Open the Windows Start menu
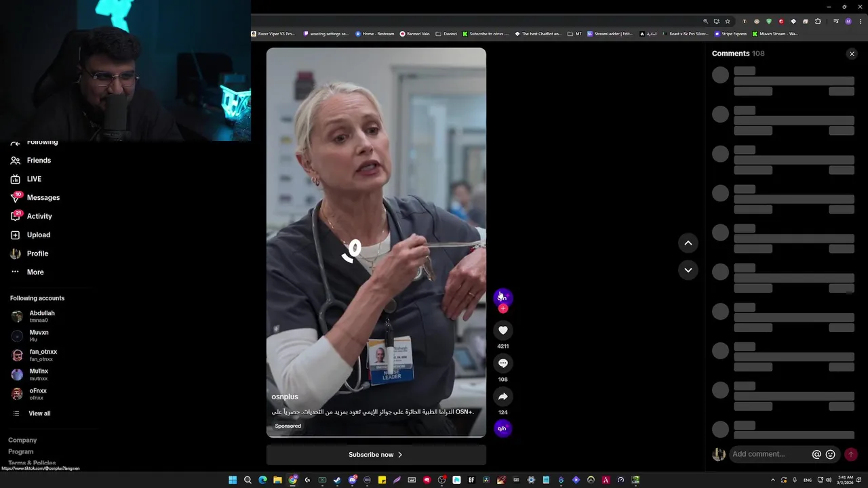Screen dimensions: 868x488 [233, 480]
